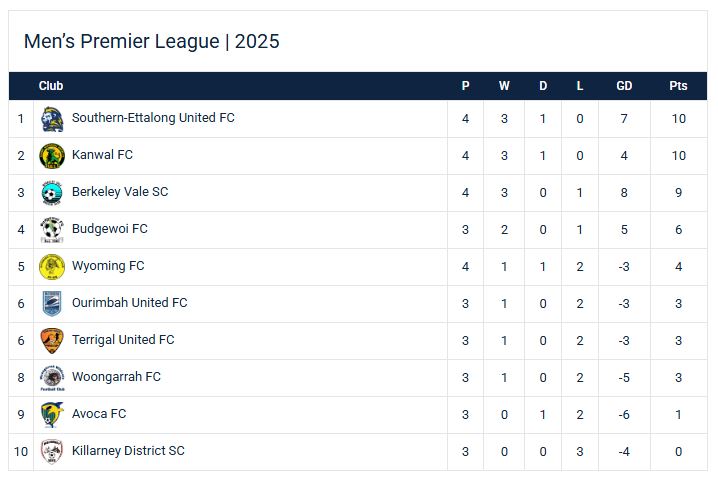
Task: Click the Men's Premier League 2025 heading
Action: click(x=152, y=41)
